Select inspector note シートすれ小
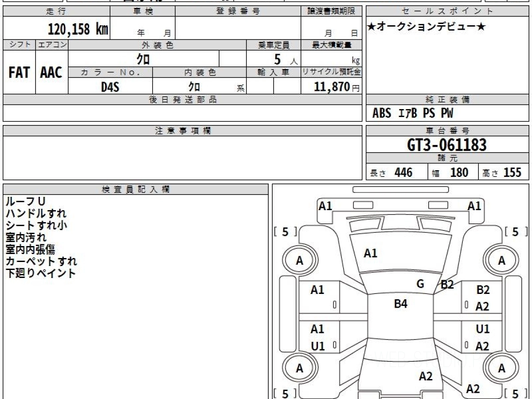The height and width of the screenshot is (399, 532). click(x=36, y=225)
